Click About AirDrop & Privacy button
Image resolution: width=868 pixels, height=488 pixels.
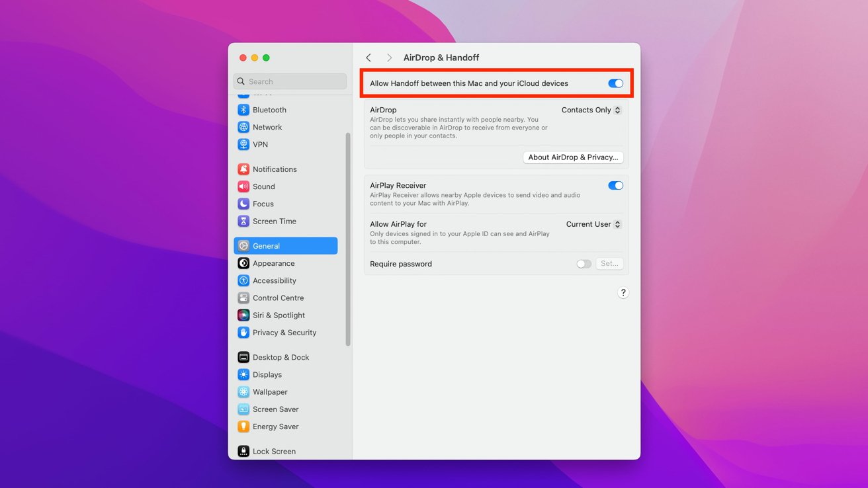573,157
